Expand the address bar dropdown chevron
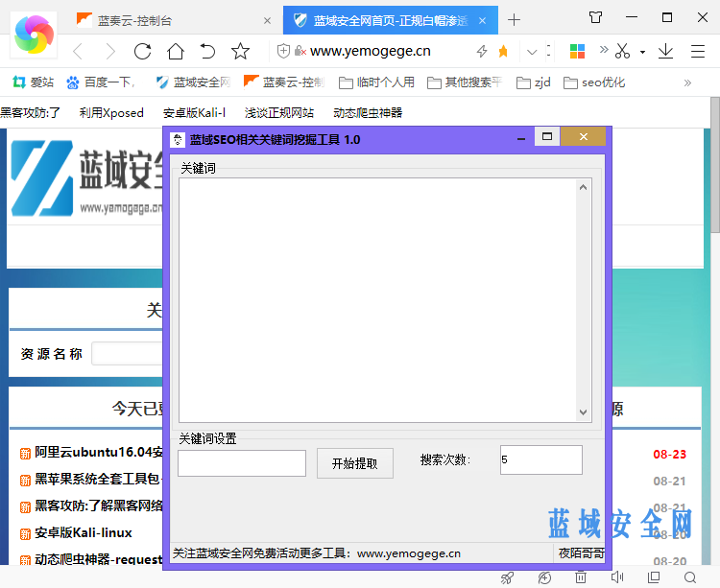This screenshot has height=588, width=720. [x=531, y=52]
